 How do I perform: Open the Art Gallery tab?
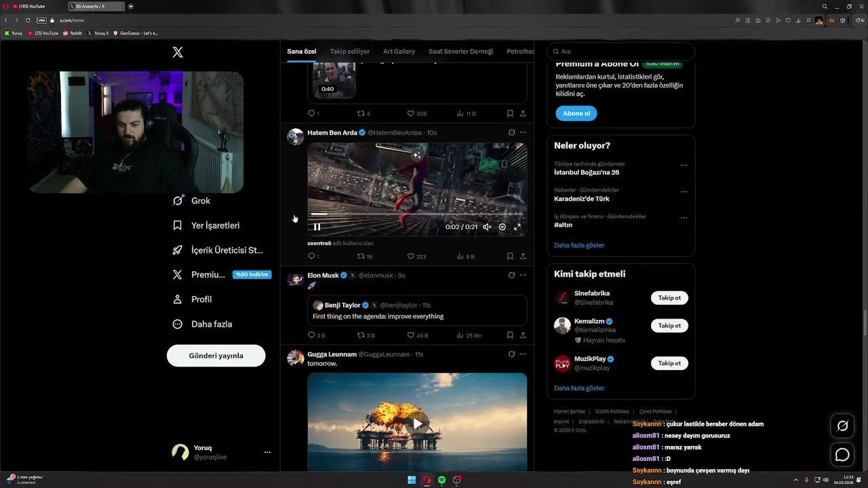coord(399,52)
